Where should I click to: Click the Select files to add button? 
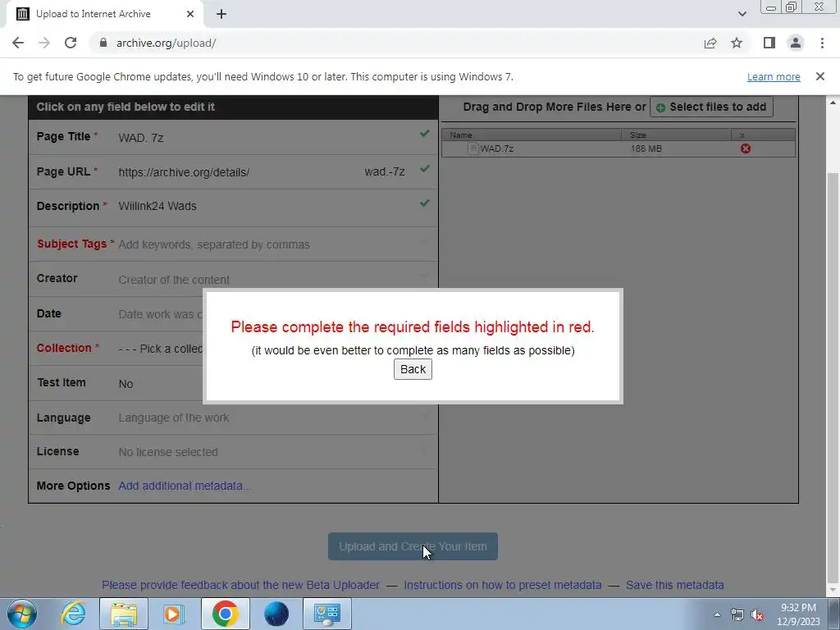[x=711, y=107]
